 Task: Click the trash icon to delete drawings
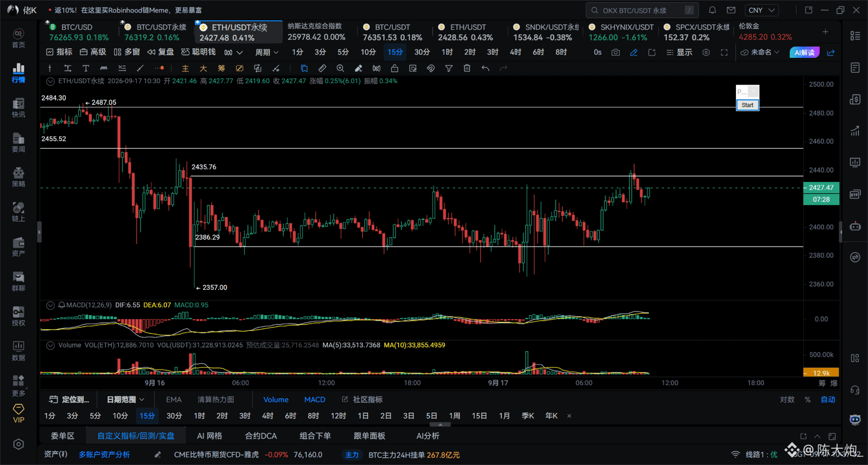[467, 69]
